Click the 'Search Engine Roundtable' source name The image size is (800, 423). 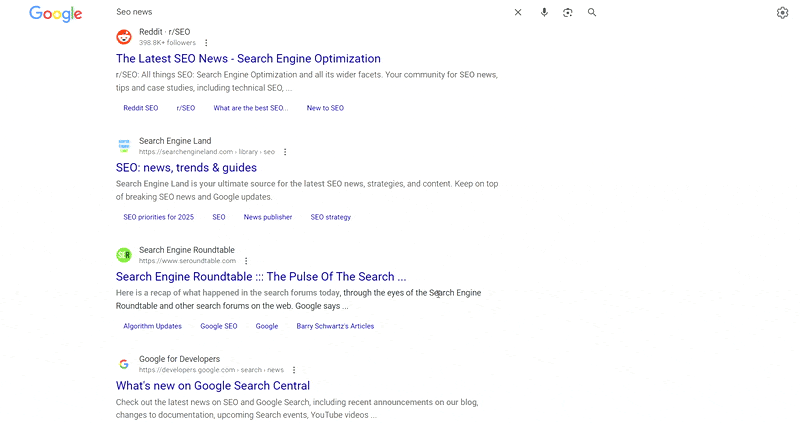pos(187,250)
